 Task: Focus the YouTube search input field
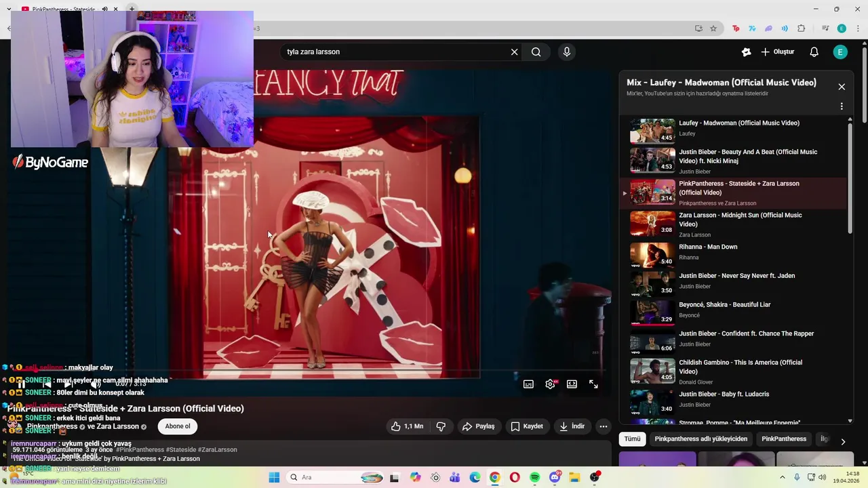pyautogui.click(x=397, y=52)
